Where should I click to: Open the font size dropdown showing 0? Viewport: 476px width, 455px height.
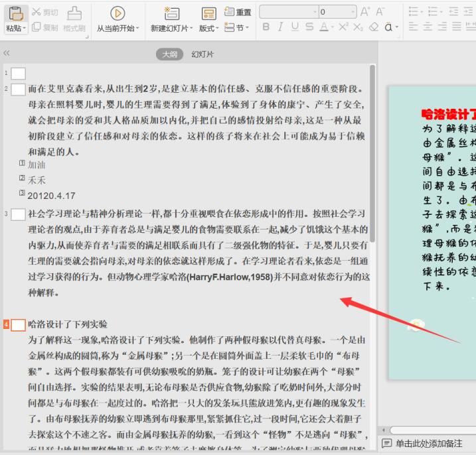tap(337, 12)
